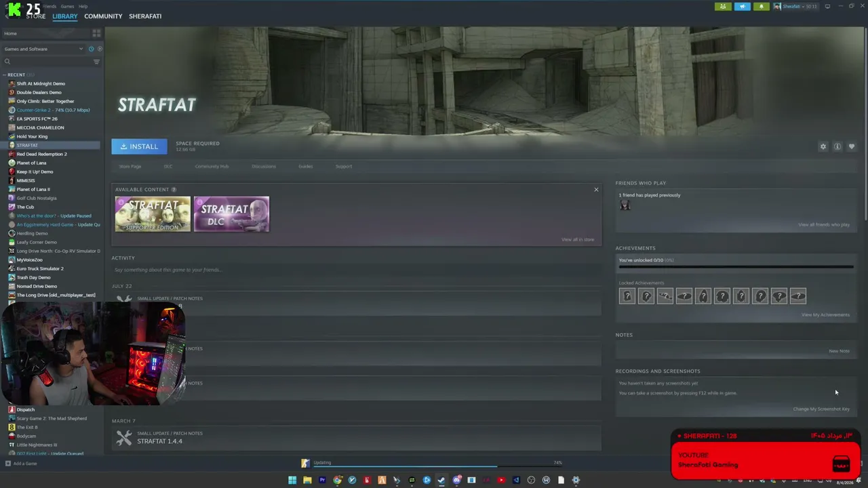The image size is (868, 488).
Task: Open File Explorer from taskbar
Action: [x=307, y=480]
